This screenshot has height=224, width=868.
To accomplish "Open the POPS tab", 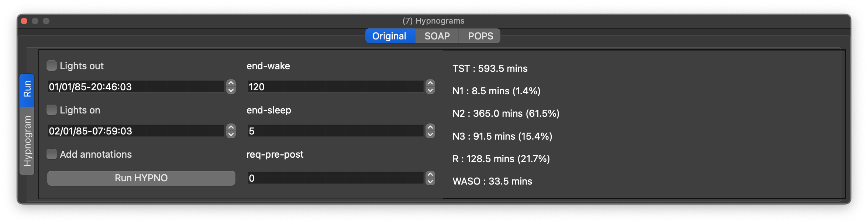I will click(480, 36).
